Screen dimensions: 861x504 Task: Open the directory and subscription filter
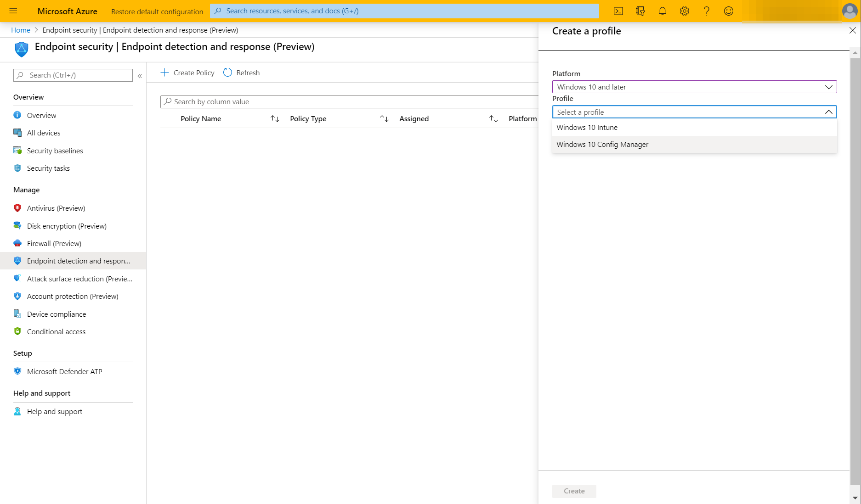coord(640,11)
